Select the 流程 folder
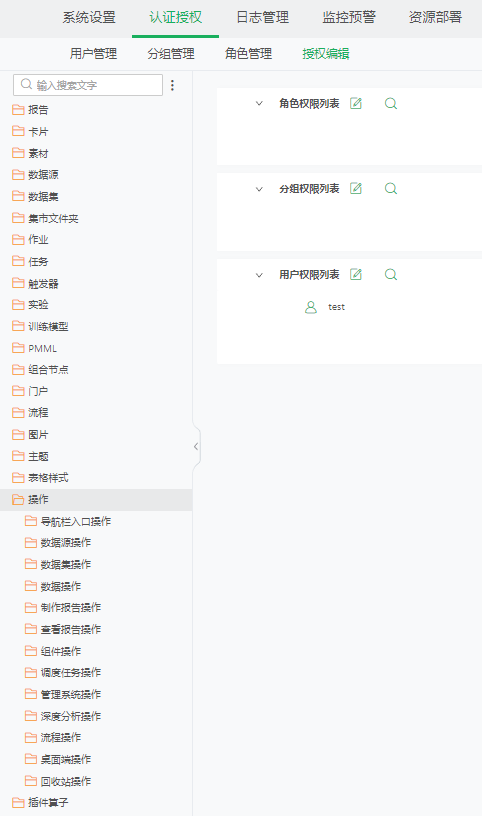The image size is (482, 816). 38,413
